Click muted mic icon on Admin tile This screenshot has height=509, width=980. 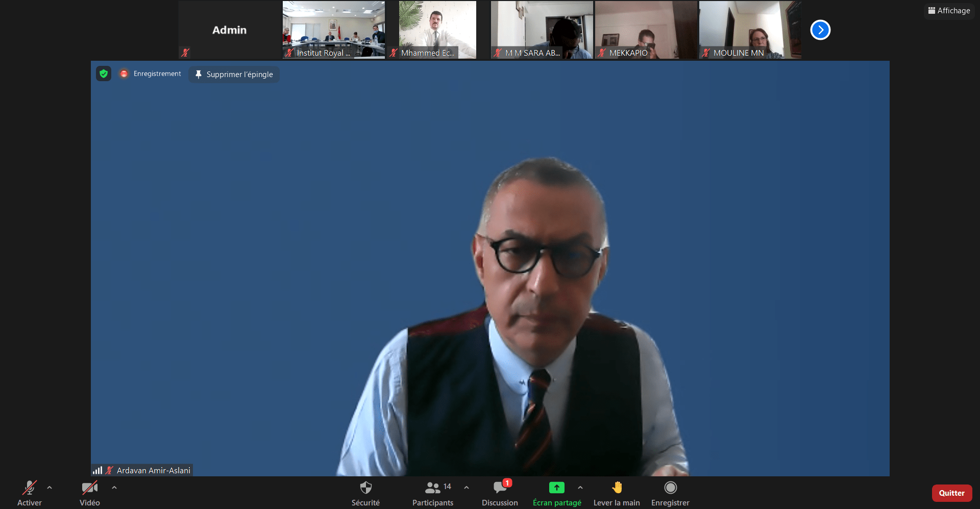[185, 52]
